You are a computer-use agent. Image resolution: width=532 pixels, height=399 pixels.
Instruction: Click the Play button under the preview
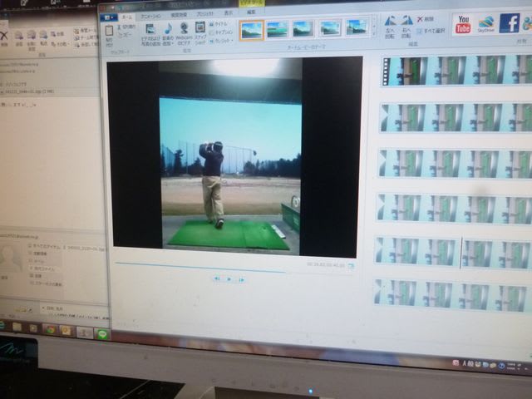pos(229,279)
